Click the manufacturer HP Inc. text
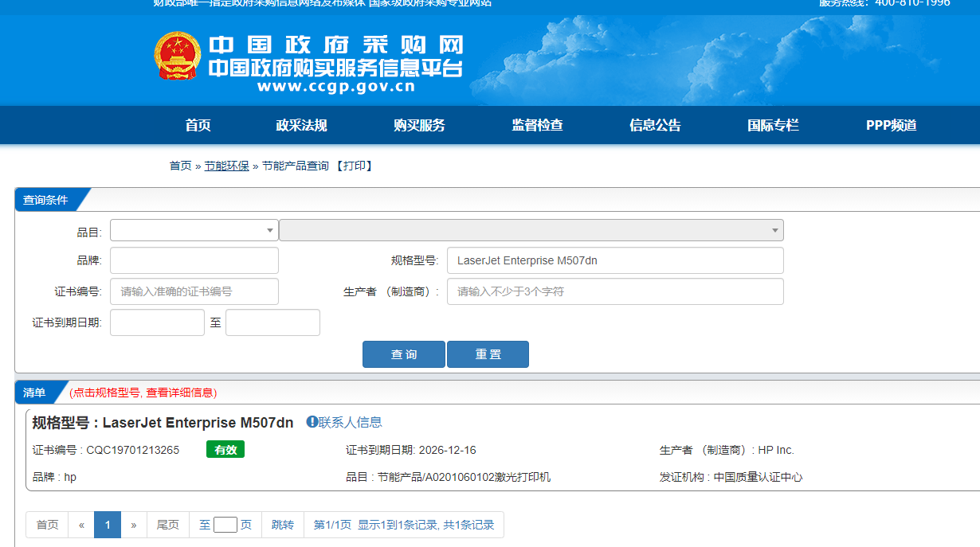980x547 pixels. tap(776, 450)
